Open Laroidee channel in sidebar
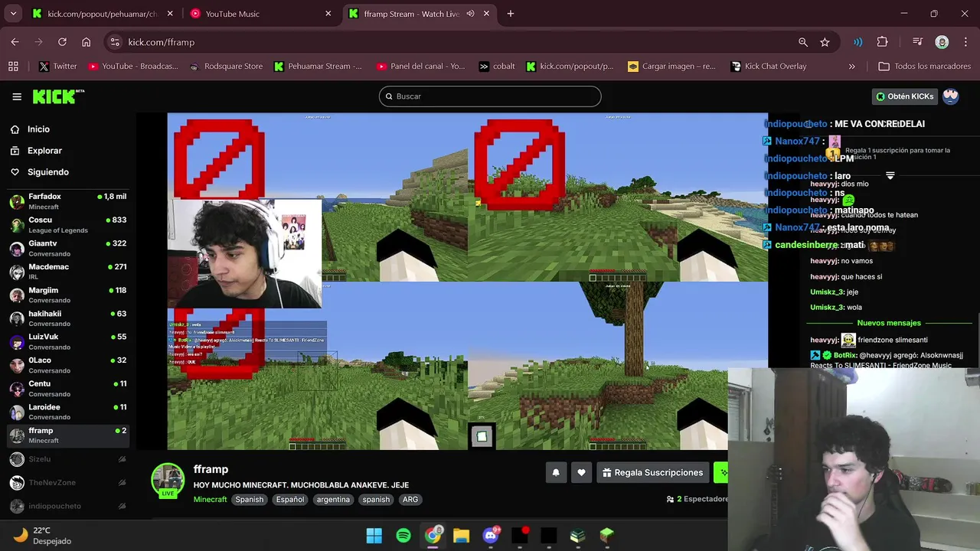980x551 pixels. tap(67, 412)
